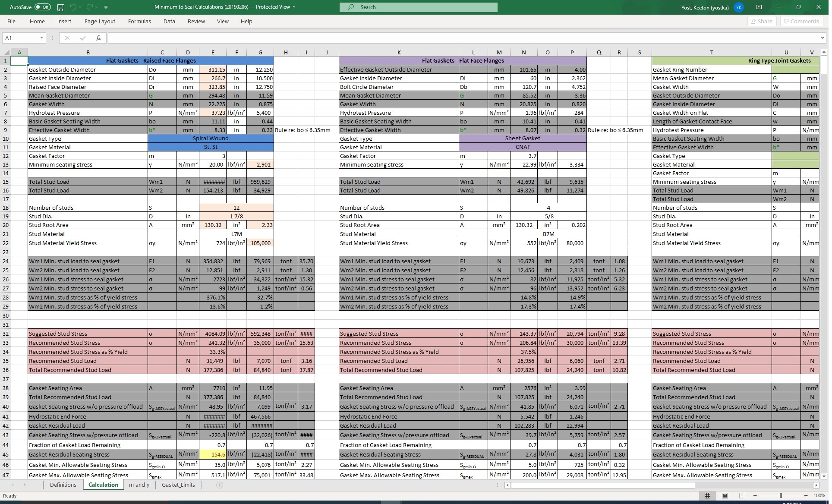Click the Normal view icon in status bar

(708, 495)
